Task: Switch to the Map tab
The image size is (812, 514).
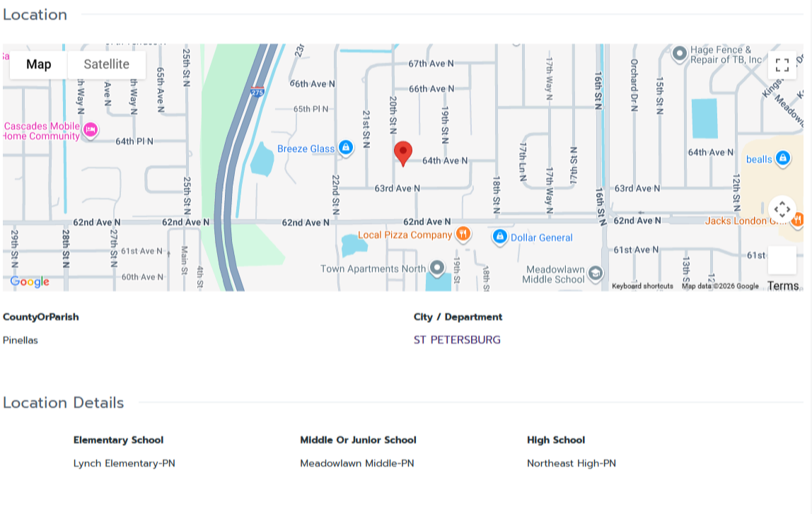Action: click(38, 64)
